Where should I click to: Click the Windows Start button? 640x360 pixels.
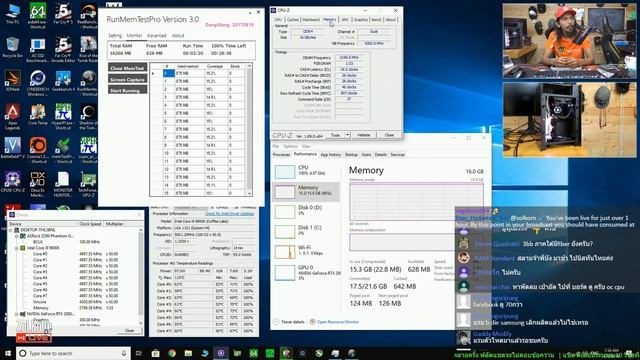[8, 353]
